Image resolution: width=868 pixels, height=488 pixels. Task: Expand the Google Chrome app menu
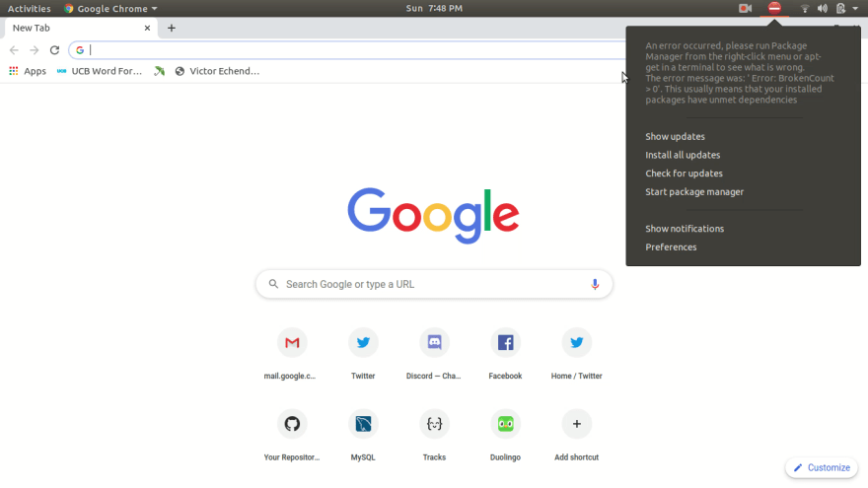[110, 8]
